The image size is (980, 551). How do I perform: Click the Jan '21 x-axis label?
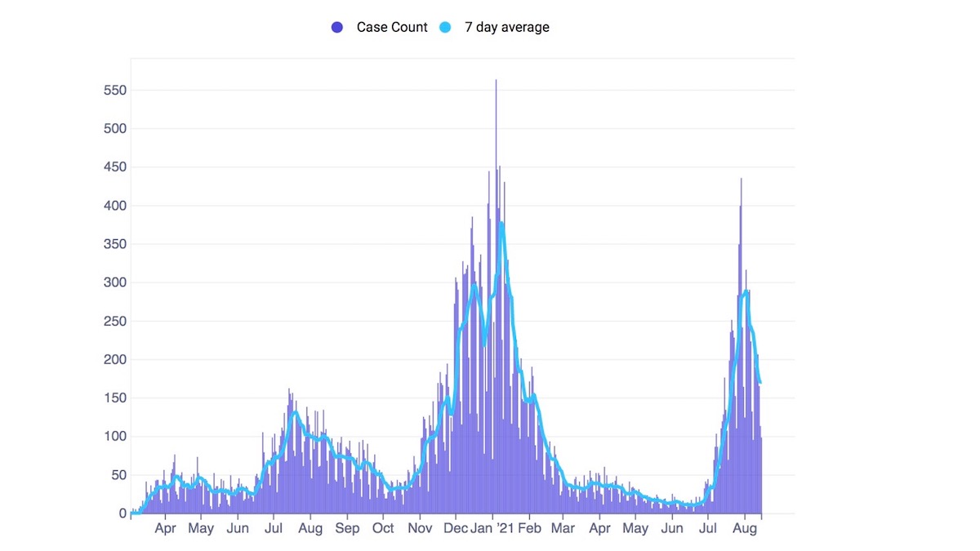(x=492, y=528)
